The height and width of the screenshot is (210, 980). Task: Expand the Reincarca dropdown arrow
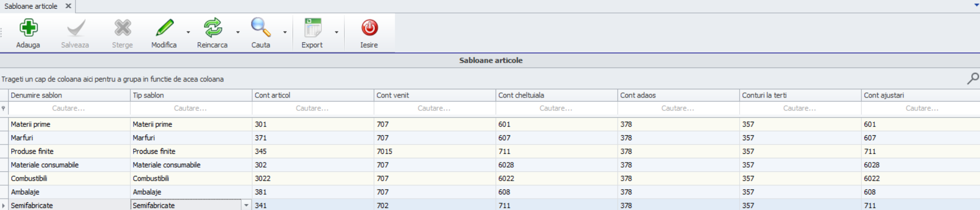coord(238,33)
